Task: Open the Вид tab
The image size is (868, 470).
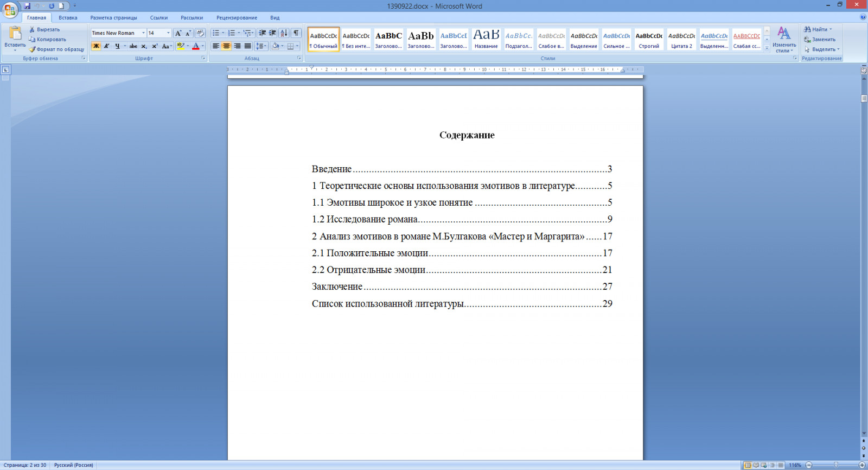Action: click(x=275, y=17)
